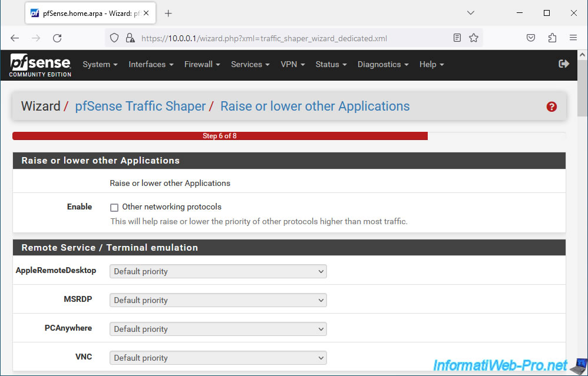
Task: Open the Extensions puzzle icon
Action: [552, 38]
